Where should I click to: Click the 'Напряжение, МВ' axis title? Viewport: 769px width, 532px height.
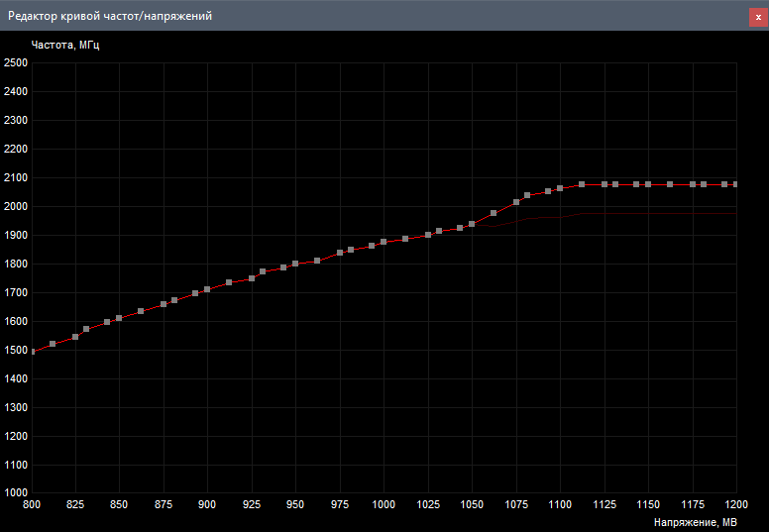pos(696,523)
